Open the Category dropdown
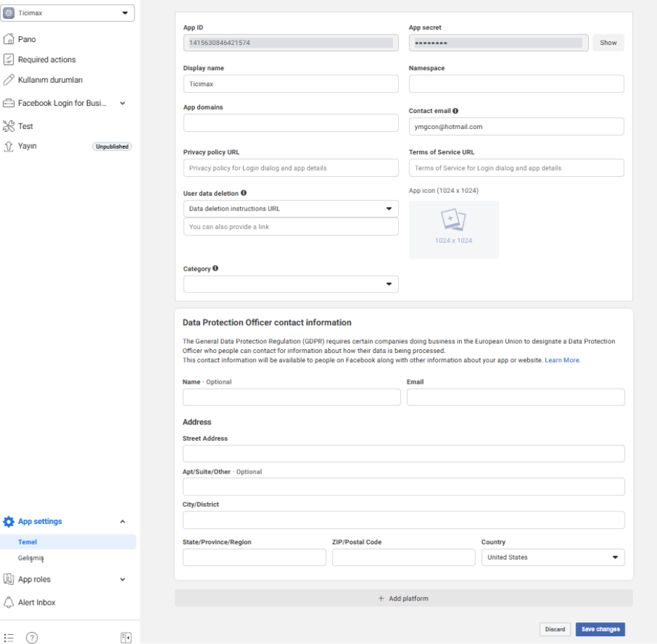 click(291, 284)
